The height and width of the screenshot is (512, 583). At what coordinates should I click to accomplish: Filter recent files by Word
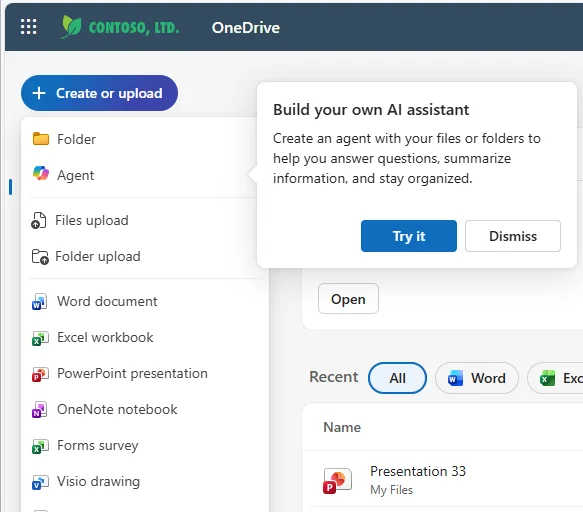(x=477, y=378)
